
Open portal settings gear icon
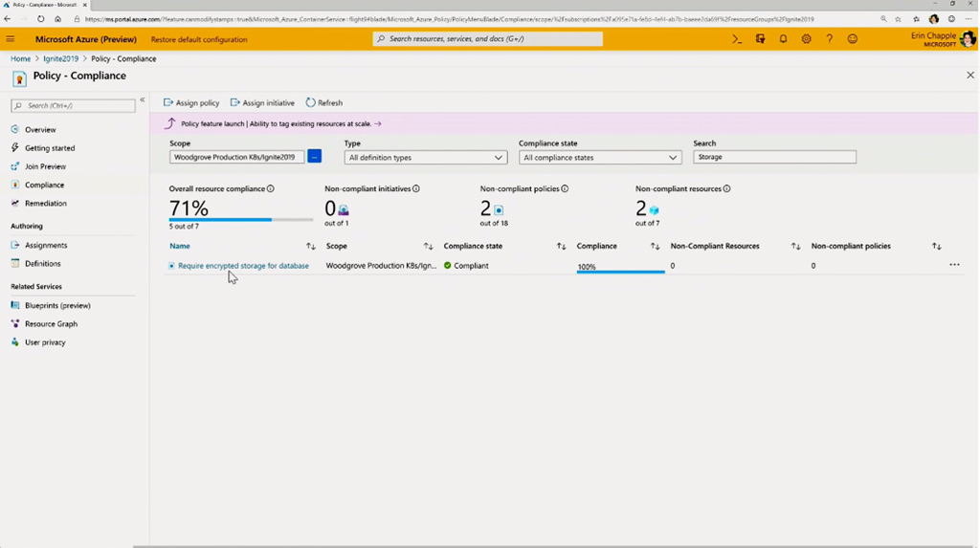click(806, 39)
